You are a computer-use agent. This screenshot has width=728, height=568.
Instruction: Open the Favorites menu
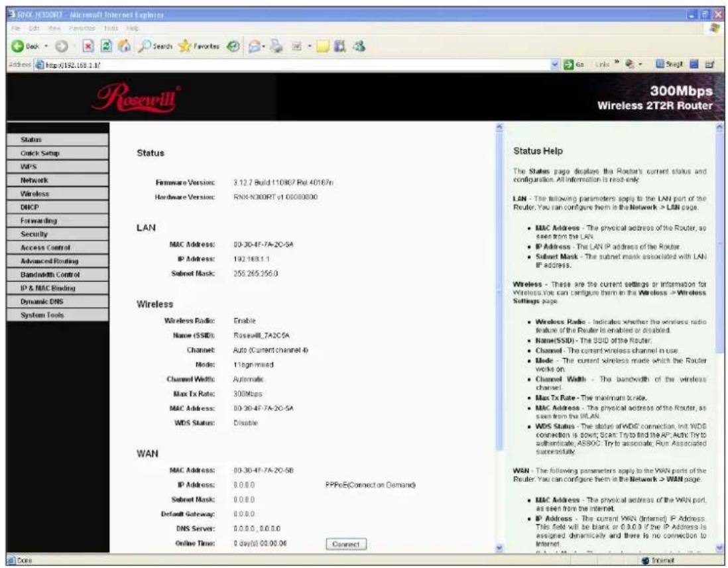coord(82,28)
